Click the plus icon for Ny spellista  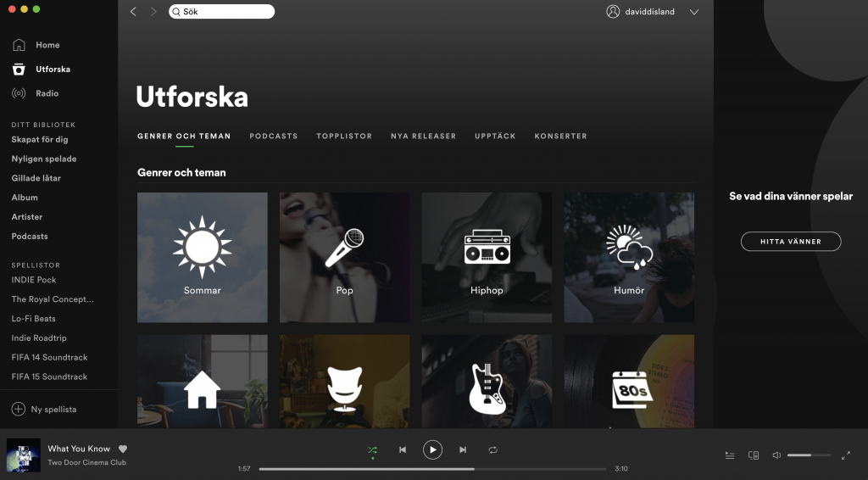point(19,409)
